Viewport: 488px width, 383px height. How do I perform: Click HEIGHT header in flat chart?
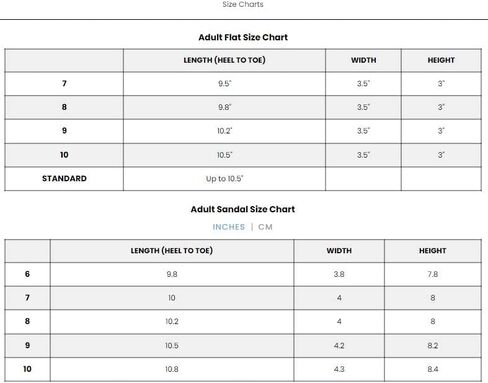441,60
